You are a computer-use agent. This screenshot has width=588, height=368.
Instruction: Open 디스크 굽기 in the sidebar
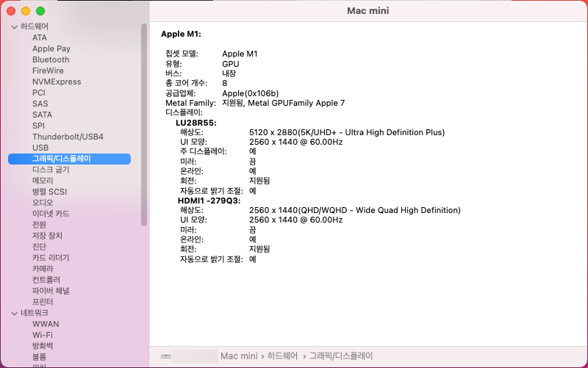coord(51,170)
